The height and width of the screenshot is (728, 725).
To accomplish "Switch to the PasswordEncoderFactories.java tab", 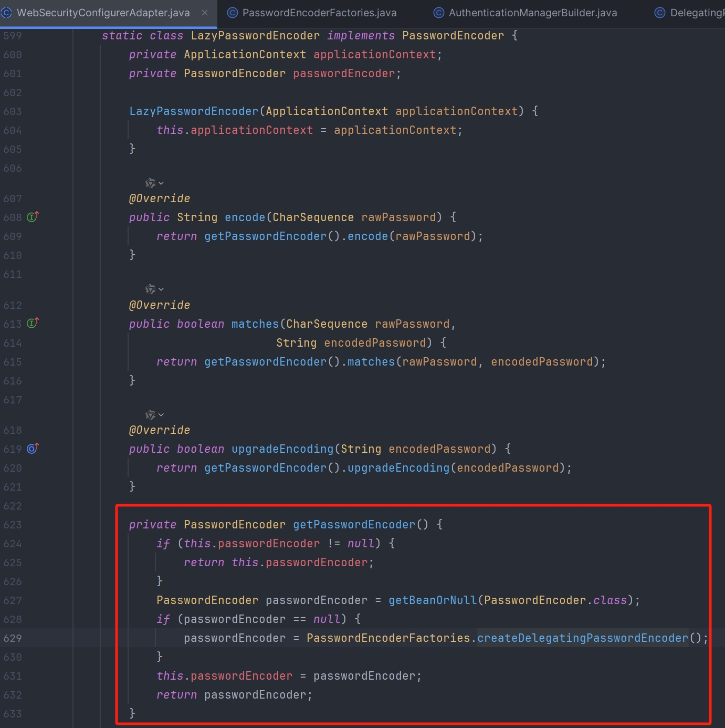I will point(319,13).
